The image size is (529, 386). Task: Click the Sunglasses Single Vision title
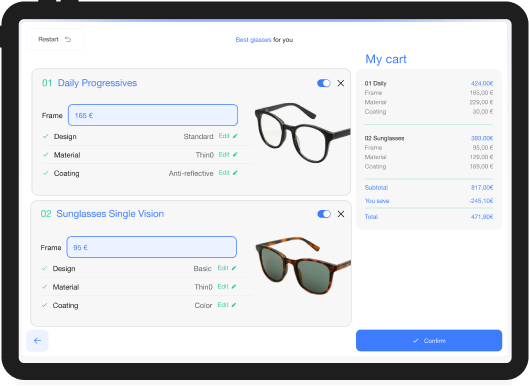click(x=110, y=214)
